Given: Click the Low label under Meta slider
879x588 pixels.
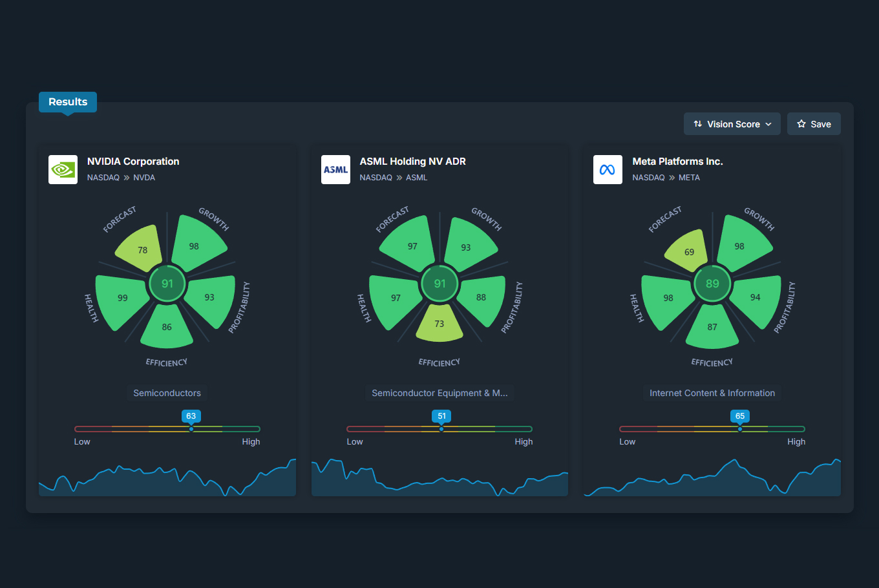Looking at the screenshot, I should click(x=627, y=442).
